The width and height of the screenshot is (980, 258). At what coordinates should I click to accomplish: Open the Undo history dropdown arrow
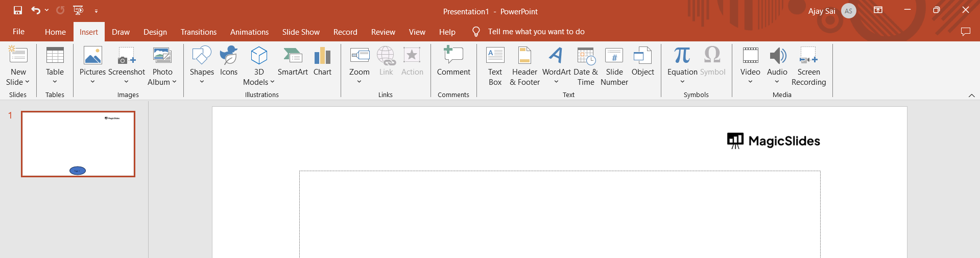click(x=47, y=10)
